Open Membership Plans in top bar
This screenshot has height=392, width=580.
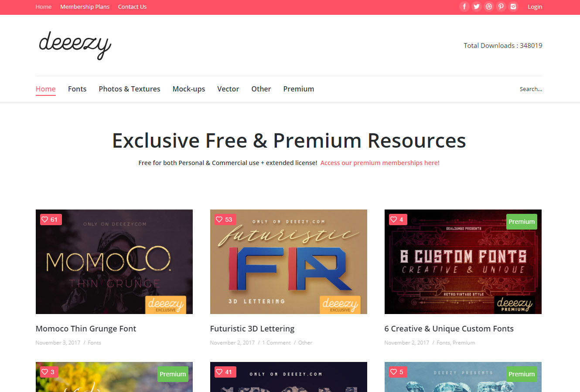[x=85, y=7]
